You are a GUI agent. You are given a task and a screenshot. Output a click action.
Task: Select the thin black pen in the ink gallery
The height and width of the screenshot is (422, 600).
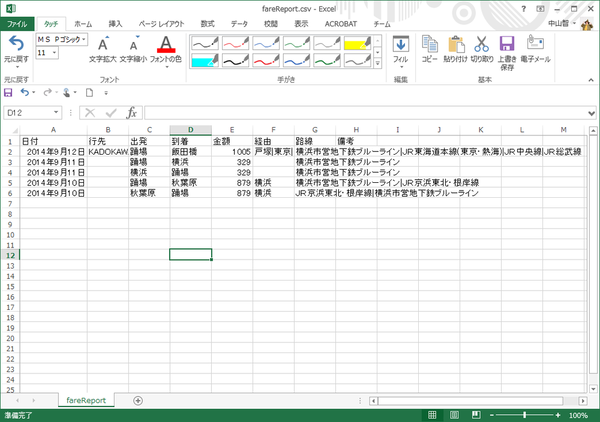205,43
